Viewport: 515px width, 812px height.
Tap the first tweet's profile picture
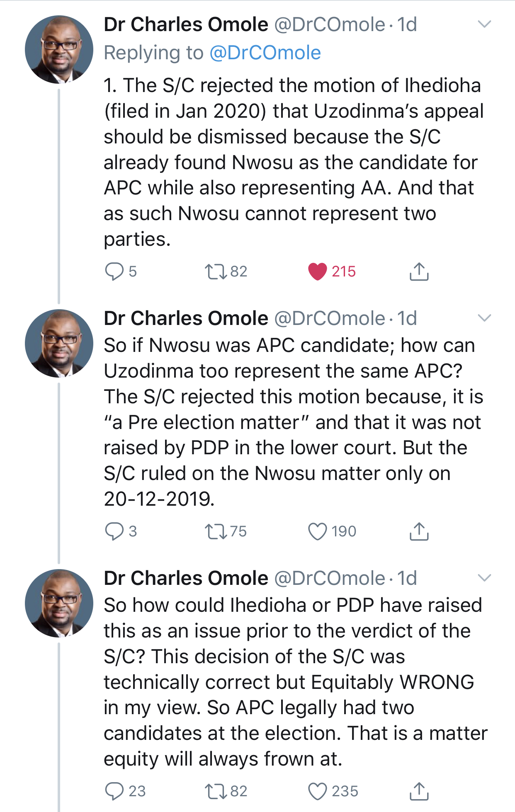59,50
